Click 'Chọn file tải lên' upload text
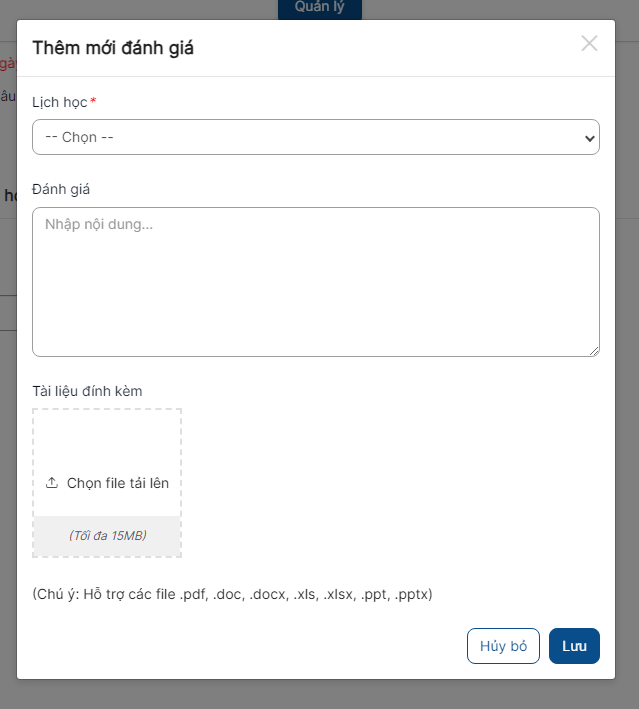Viewport: 639px width, 709px height. (118, 483)
